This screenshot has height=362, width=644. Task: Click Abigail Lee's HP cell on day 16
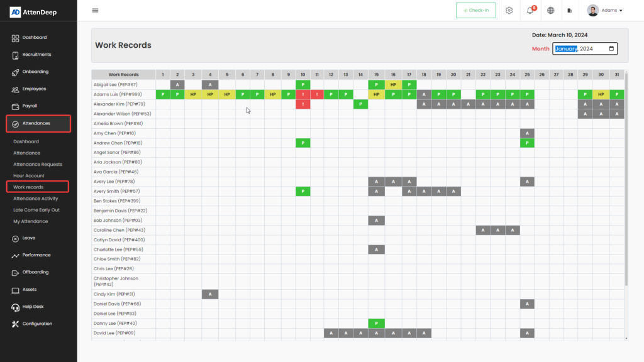click(393, 84)
